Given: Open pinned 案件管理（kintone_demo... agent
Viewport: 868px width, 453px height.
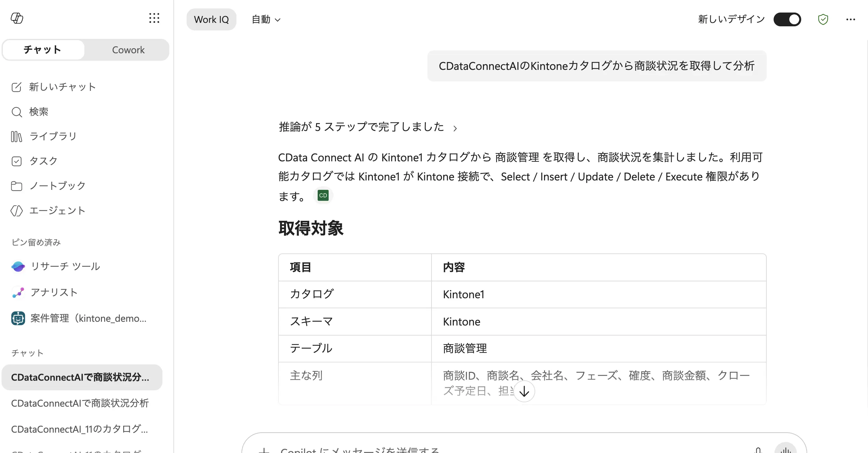Looking at the screenshot, I should [88, 318].
